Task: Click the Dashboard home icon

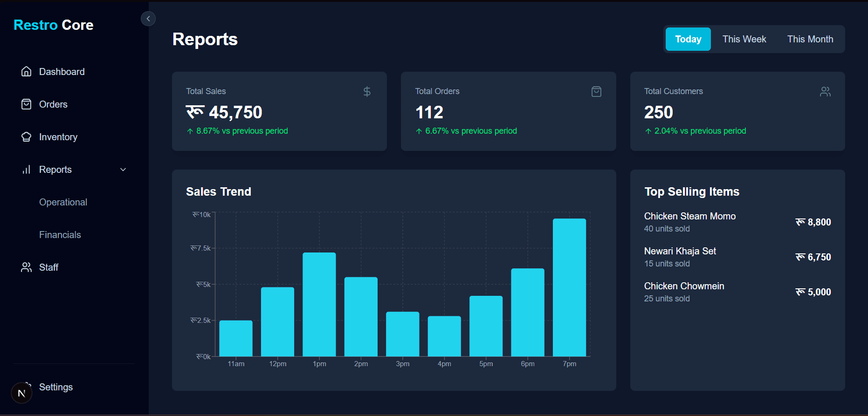Action: click(27, 72)
